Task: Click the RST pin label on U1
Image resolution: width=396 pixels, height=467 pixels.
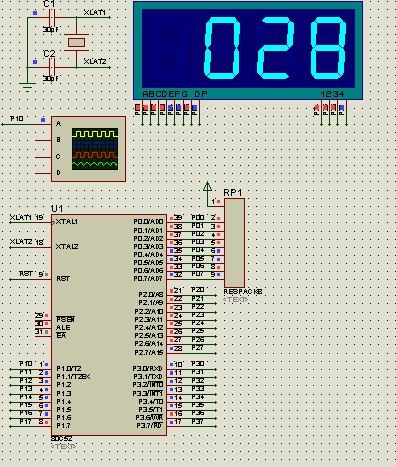Action: [x=63, y=278]
